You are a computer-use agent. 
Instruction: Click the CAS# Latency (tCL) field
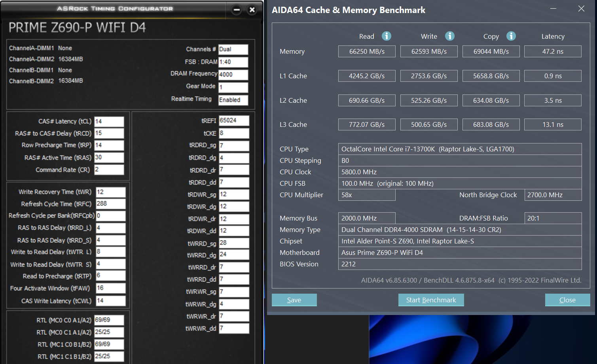point(109,122)
